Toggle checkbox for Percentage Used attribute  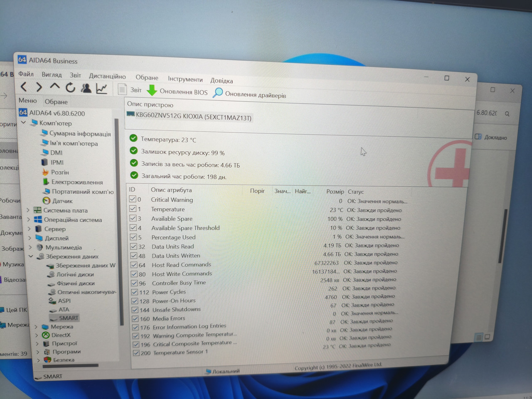tap(134, 237)
